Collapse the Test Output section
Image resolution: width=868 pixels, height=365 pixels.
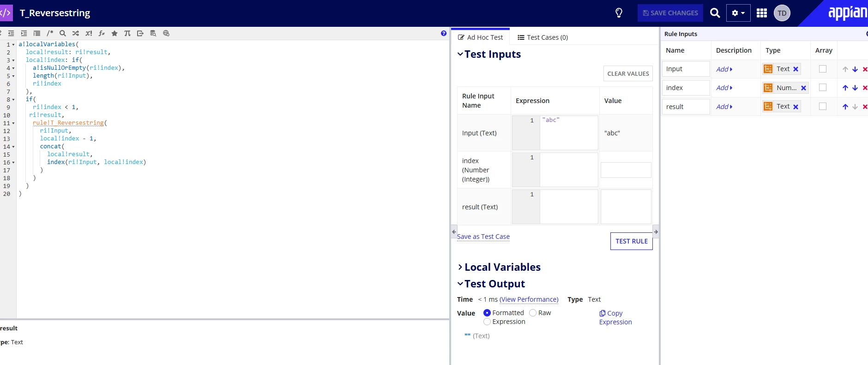point(460,284)
